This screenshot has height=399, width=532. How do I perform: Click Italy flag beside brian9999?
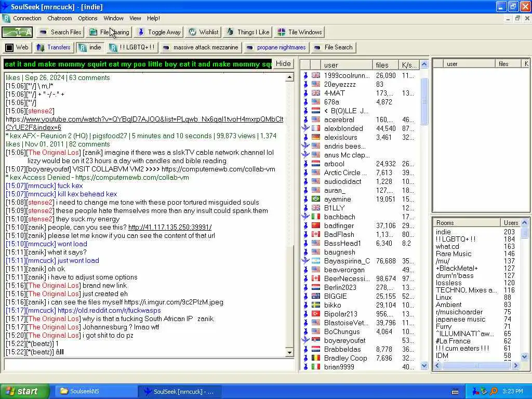tap(316, 366)
